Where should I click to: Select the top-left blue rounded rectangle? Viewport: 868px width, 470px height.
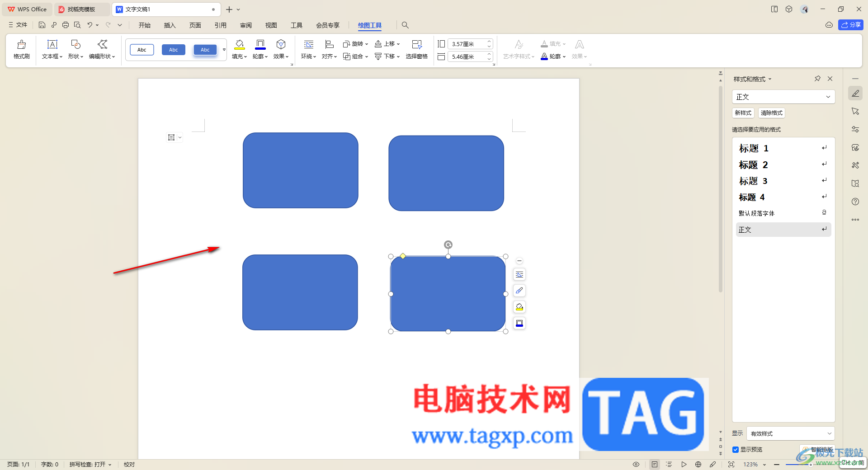(x=301, y=170)
